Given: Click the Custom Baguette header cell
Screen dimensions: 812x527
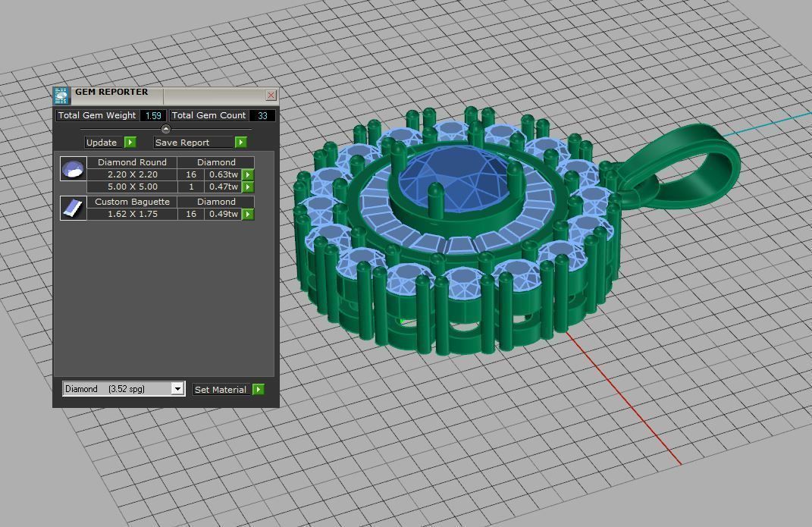Looking at the screenshot, I should pyautogui.click(x=132, y=202).
